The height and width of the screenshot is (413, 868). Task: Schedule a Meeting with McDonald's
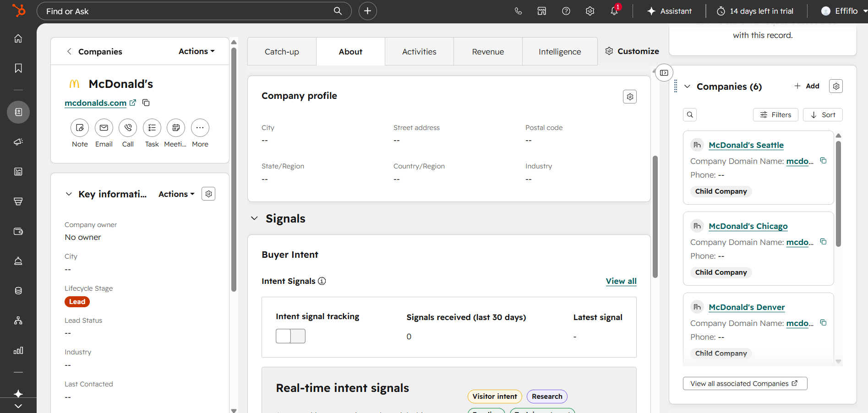click(x=176, y=128)
